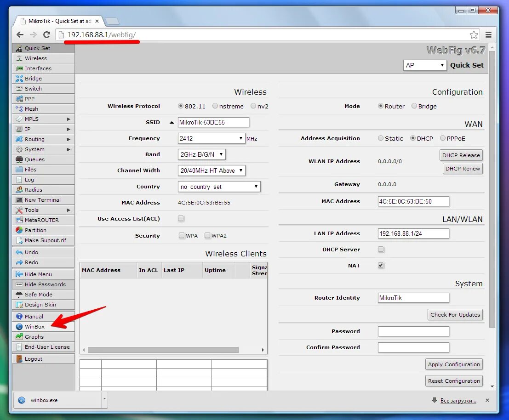Click the Graphs chart icon
Image resolution: width=509 pixels, height=420 pixels.
coord(19,337)
